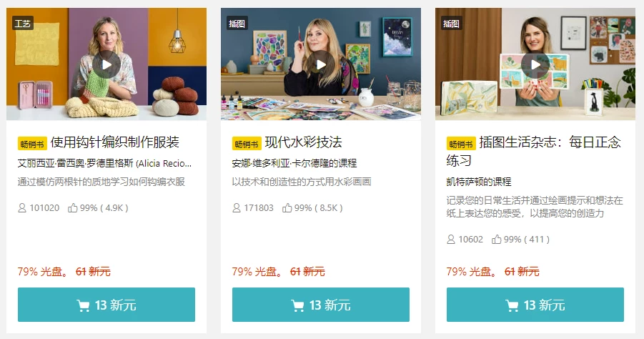The width and height of the screenshot is (644, 339).
Task: Click the 插图 tag on journal card
Action: tap(452, 24)
